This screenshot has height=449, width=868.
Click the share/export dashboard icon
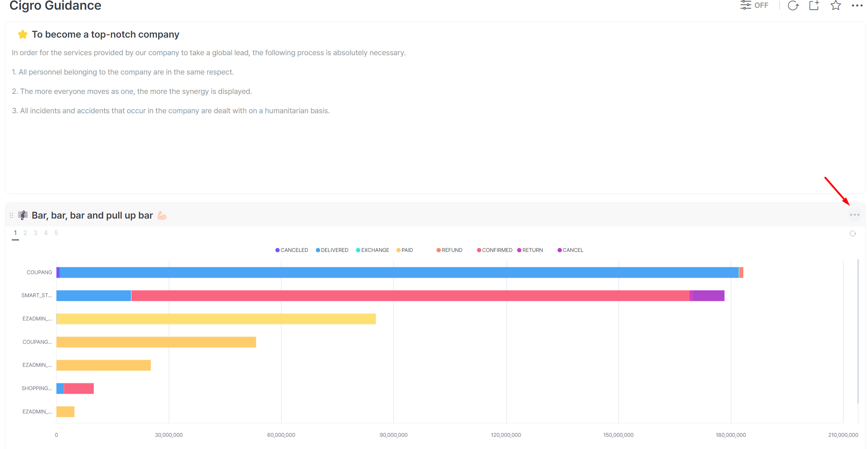814,5
